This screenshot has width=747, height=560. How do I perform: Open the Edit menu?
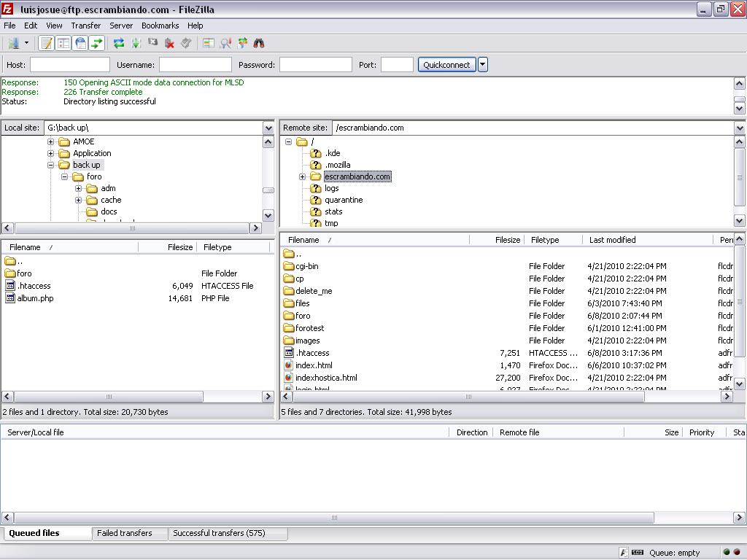pyautogui.click(x=31, y=26)
